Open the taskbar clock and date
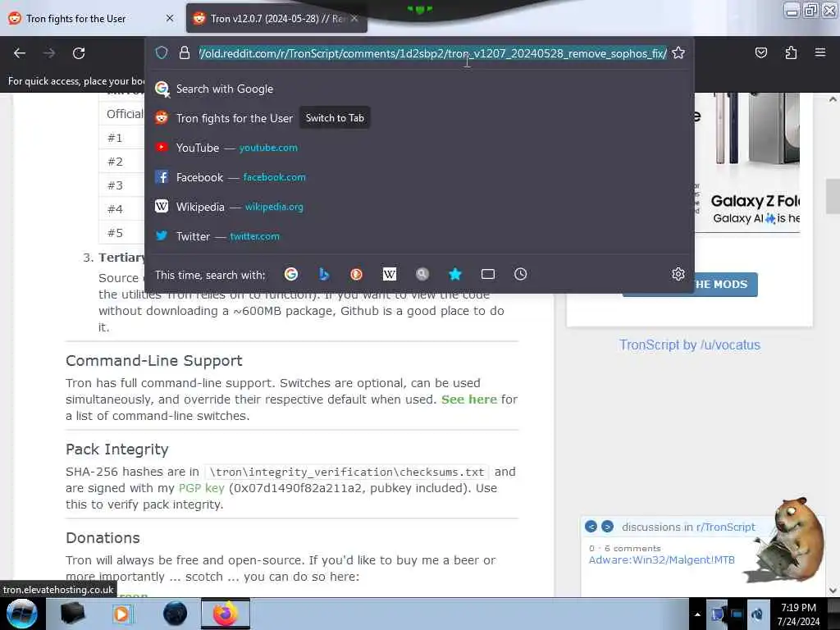The width and height of the screenshot is (840, 630). [x=798, y=614]
